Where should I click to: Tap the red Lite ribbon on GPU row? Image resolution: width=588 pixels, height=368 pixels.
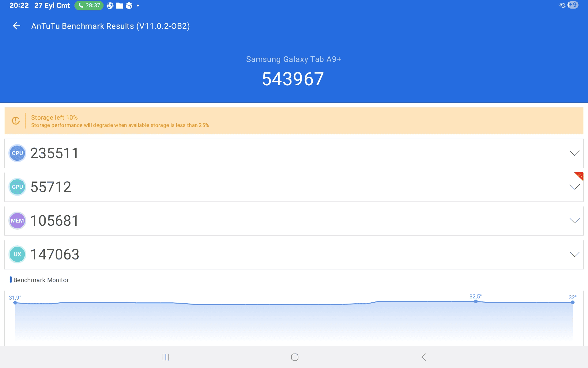click(x=579, y=176)
